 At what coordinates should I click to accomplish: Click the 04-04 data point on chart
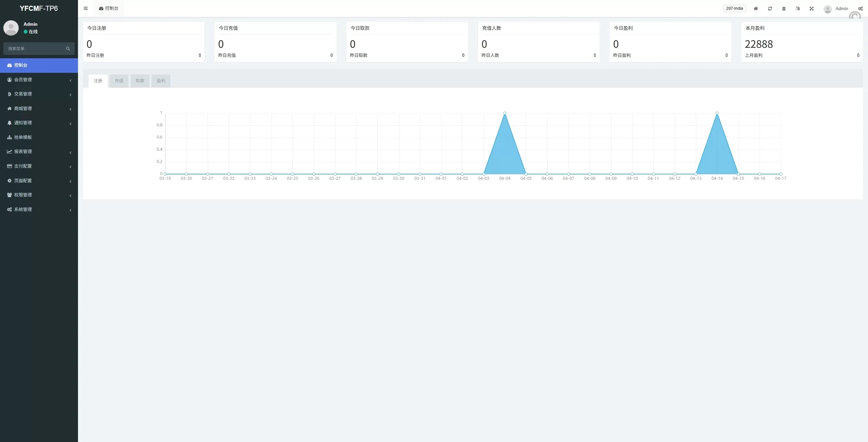[505, 113]
